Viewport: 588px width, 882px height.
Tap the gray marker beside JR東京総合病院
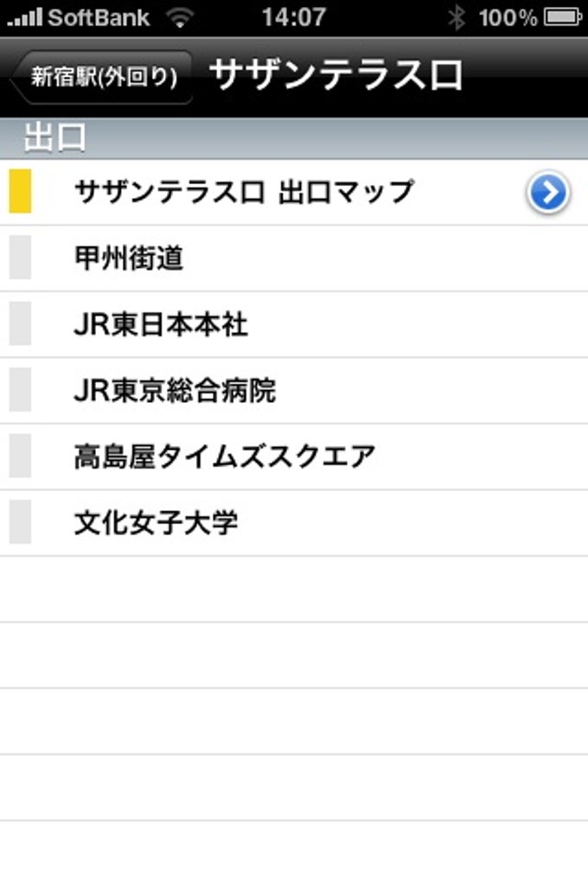pos(20,389)
